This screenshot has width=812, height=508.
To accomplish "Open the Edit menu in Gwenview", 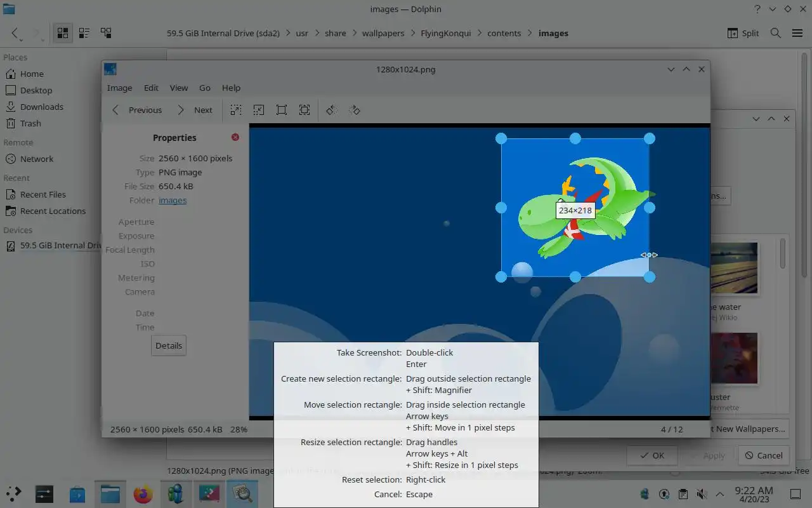I will 151,88.
